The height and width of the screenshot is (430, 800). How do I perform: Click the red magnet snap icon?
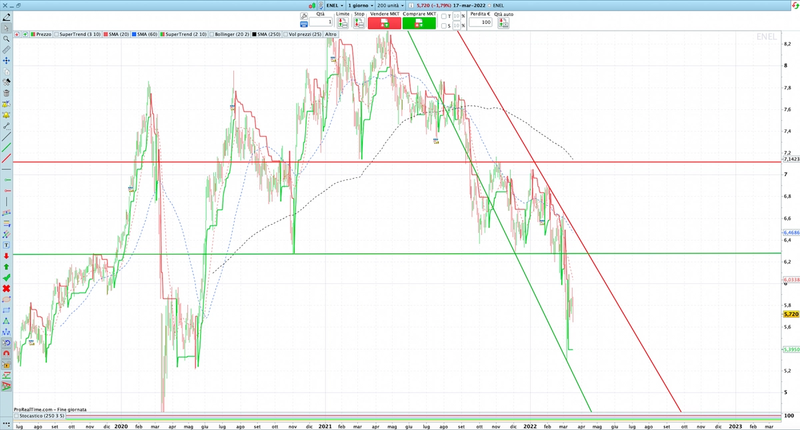(6, 353)
